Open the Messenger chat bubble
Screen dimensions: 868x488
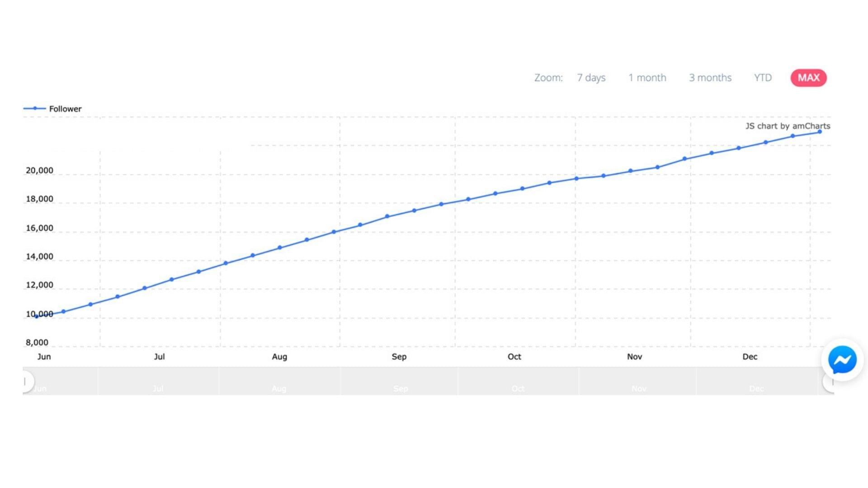click(x=842, y=360)
